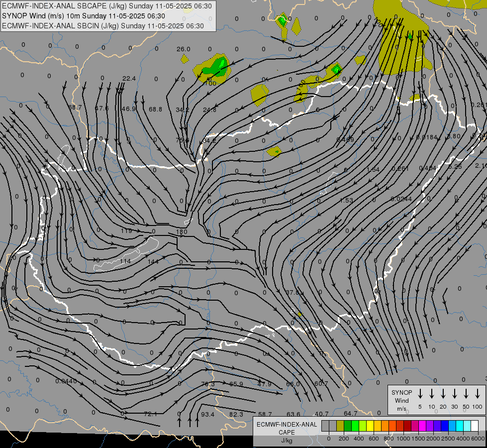The image size is (487, 448).
Task: Click the 37.8 value on the map
Action: (292, 293)
